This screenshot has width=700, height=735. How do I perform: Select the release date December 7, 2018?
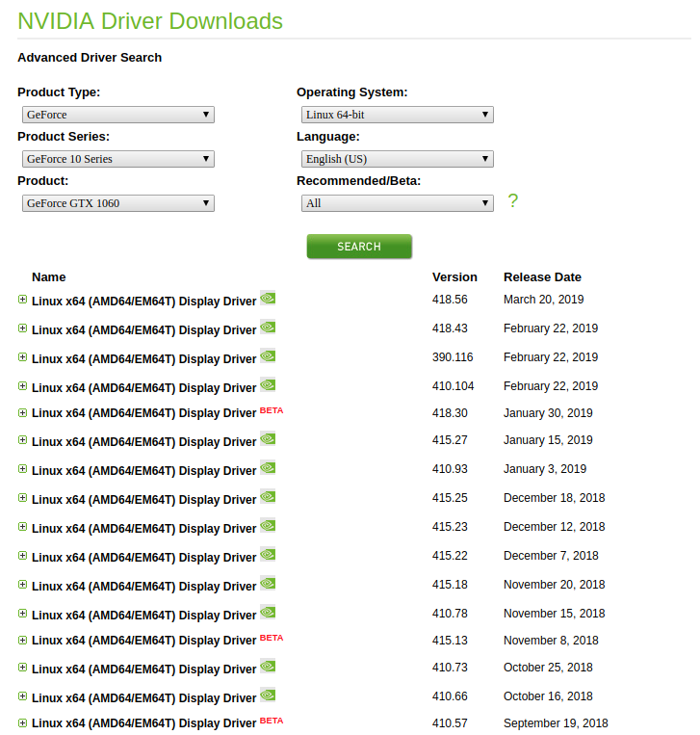(x=551, y=556)
